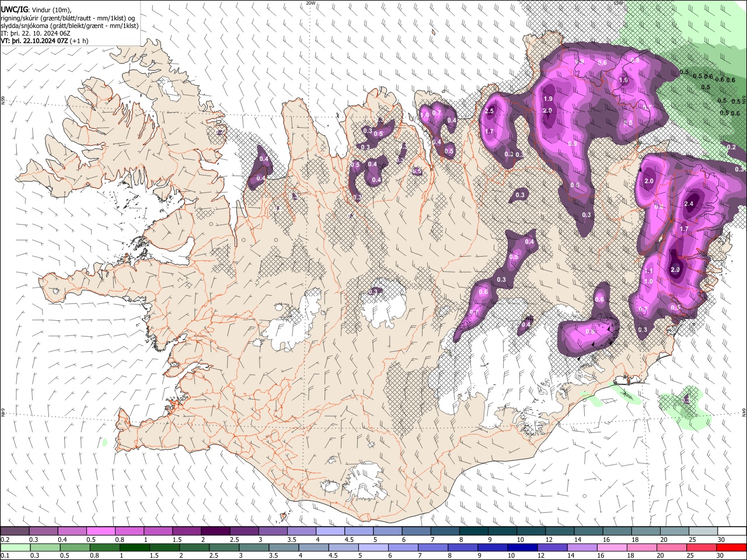Click the "(+1 h)" forecast offset text
The image size is (747, 560).
tap(79, 41)
